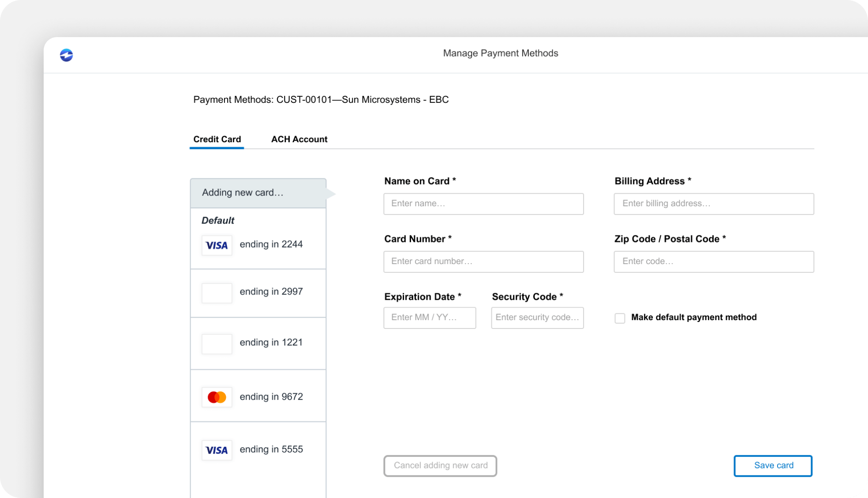Click into the Card Number input
The height and width of the screenshot is (498, 868).
point(483,261)
